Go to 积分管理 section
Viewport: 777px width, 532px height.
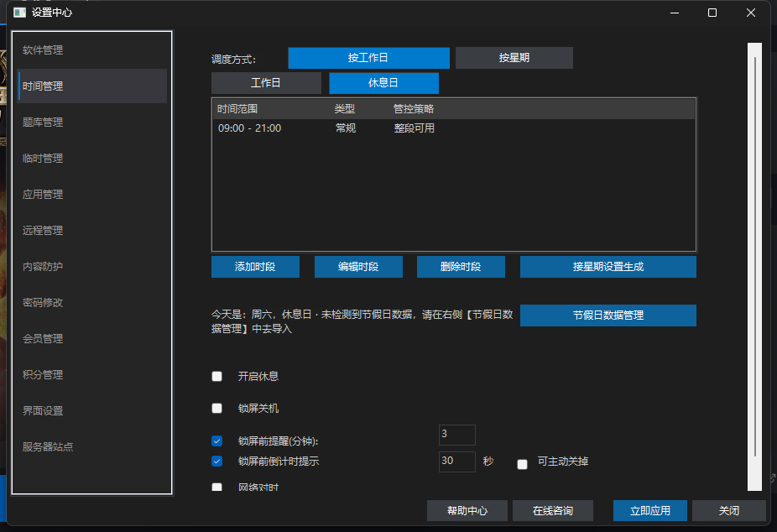92,375
